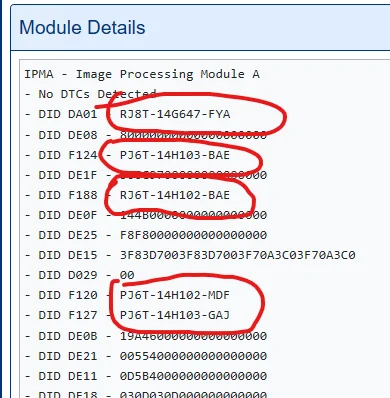Screen dimensions: 390x398
Task: Select value F8F8000000000000000
Action: coord(193,235)
